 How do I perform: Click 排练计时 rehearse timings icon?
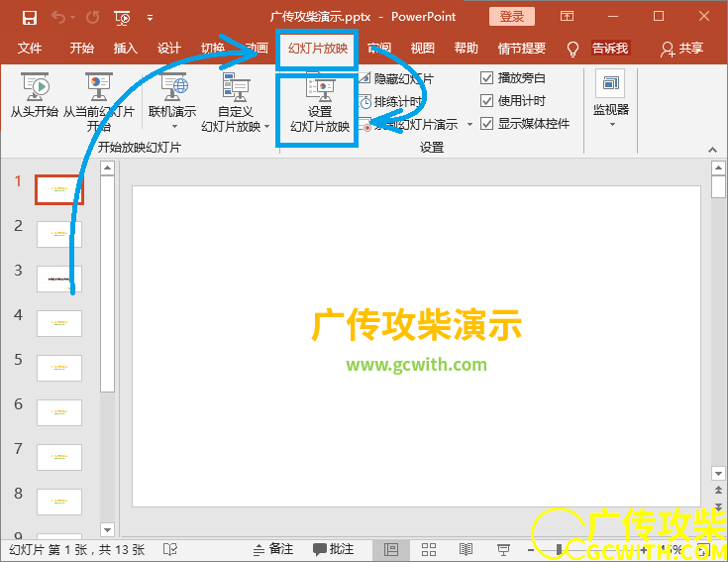[x=365, y=101]
